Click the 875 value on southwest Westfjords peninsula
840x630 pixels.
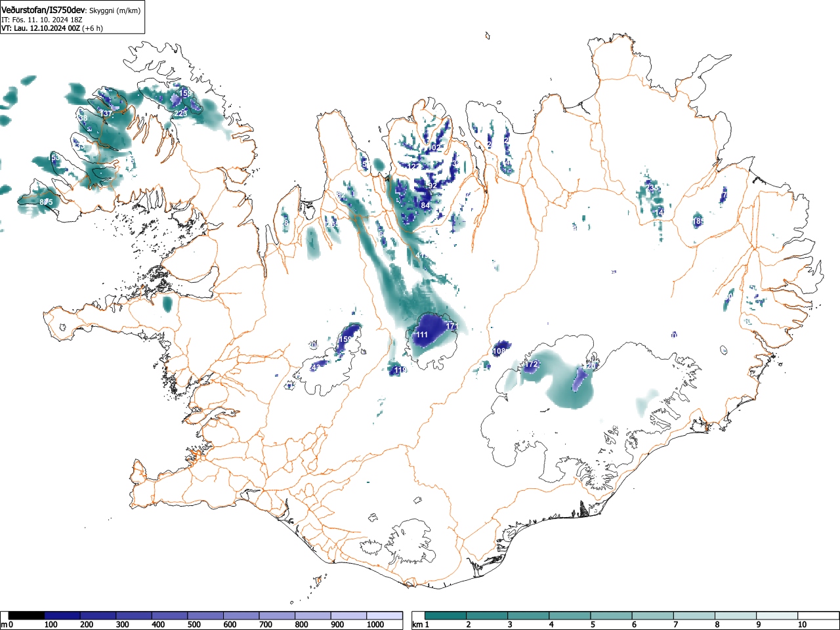click(x=46, y=202)
